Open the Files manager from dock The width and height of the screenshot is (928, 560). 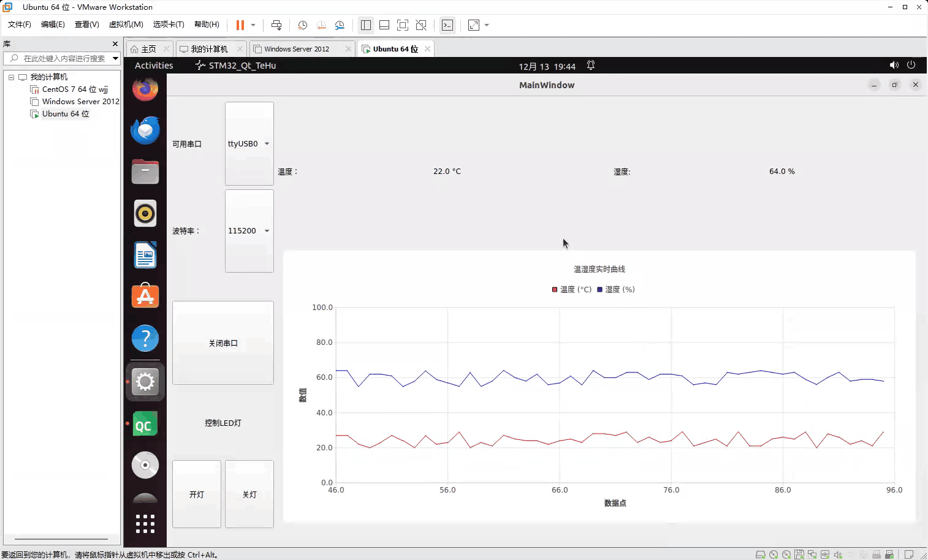[x=145, y=172]
